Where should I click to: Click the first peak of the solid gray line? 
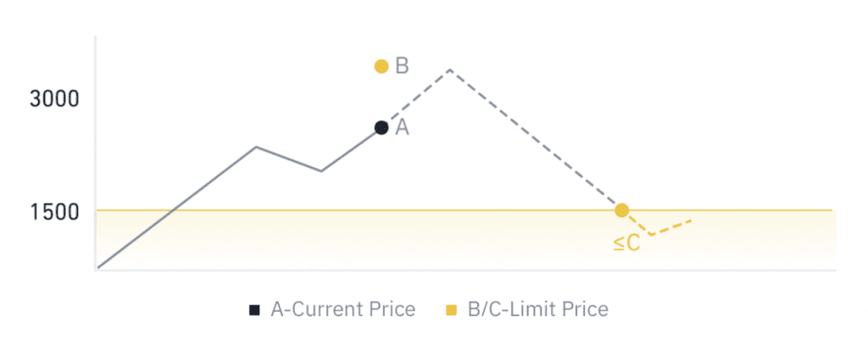click(x=256, y=147)
